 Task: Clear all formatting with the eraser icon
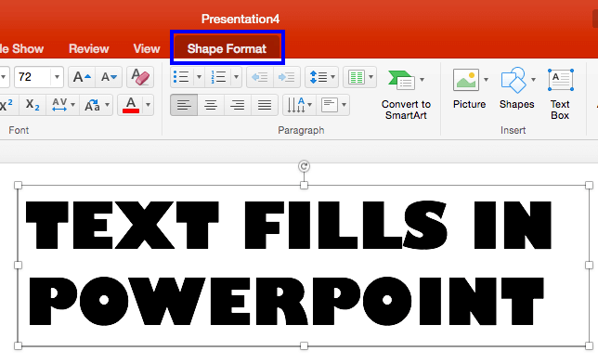click(x=140, y=77)
